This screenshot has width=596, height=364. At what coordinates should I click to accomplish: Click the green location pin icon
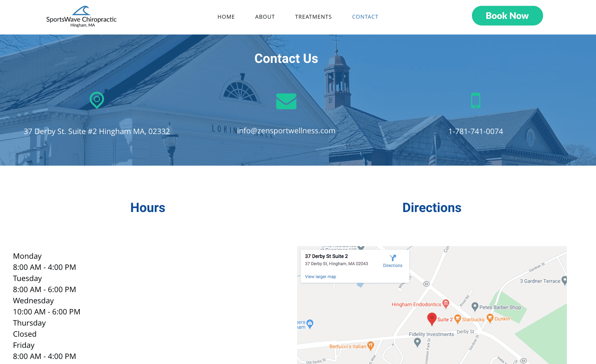tap(97, 100)
